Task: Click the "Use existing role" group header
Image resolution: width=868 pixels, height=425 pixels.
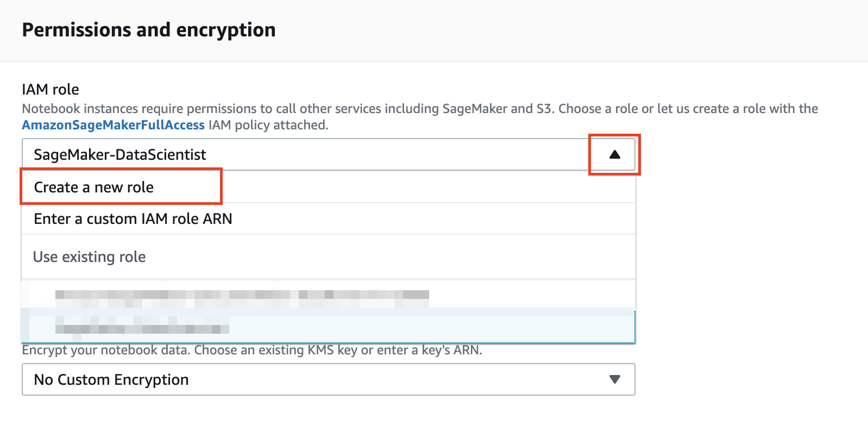Action: [90, 257]
